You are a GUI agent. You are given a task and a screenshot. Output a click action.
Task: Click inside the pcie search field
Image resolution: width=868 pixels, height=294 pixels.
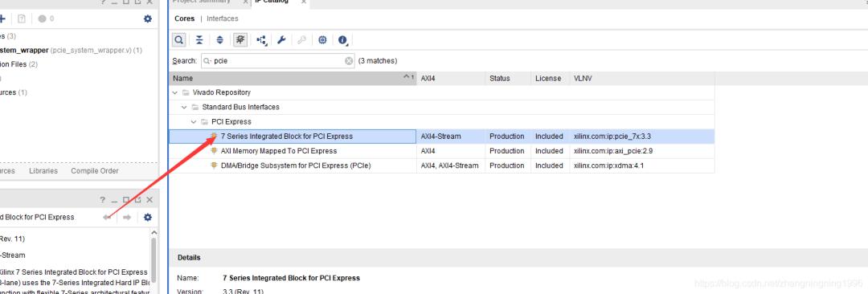277,61
